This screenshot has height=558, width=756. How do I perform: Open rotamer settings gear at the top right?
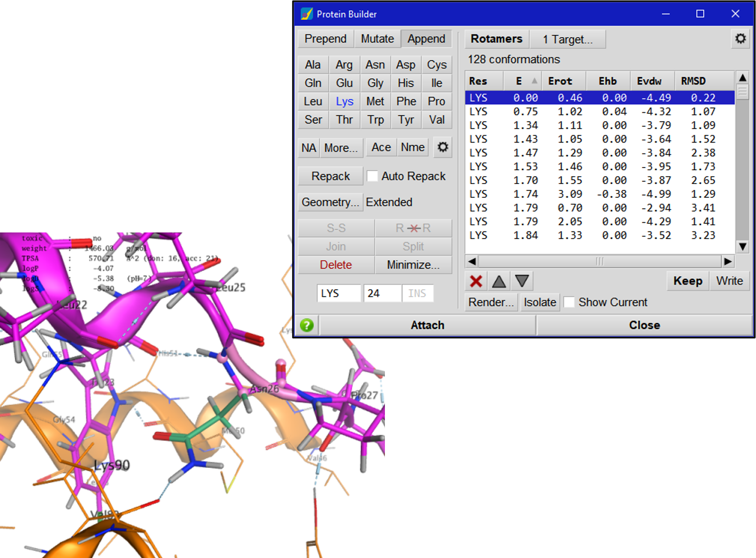pyautogui.click(x=741, y=39)
